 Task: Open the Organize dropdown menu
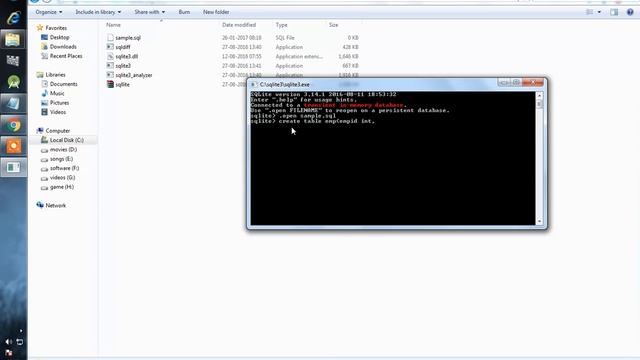click(x=49, y=12)
